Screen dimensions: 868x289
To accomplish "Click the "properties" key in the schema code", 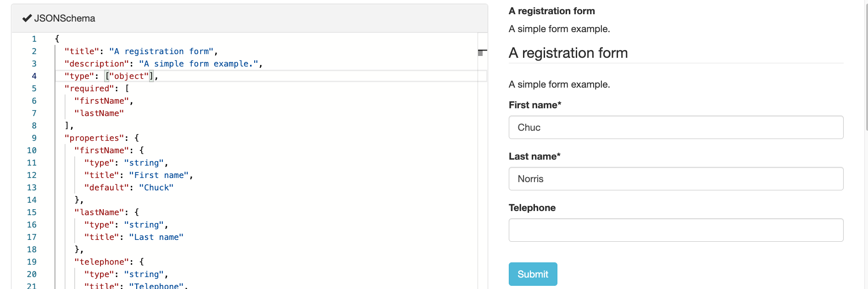I will (95, 138).
